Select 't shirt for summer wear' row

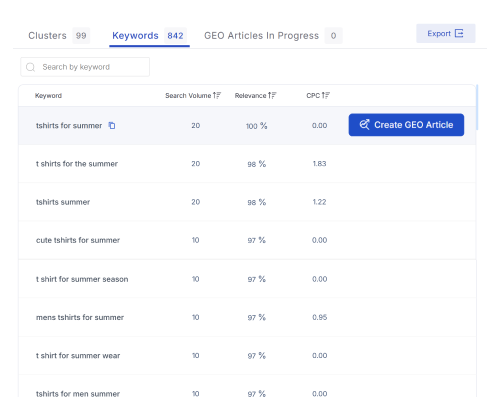click(247, 356)
